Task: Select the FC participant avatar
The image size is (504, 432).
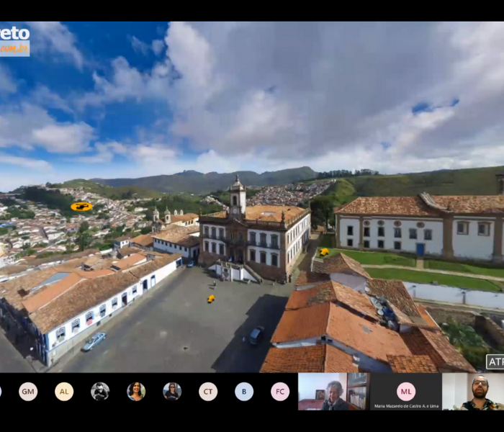Action: 280,391
